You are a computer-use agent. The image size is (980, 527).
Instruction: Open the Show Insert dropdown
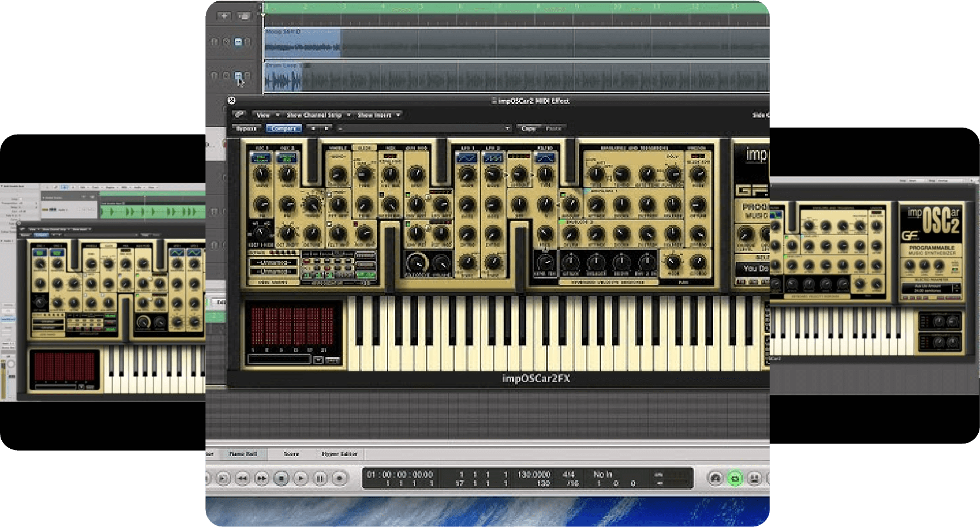(379, 115)
